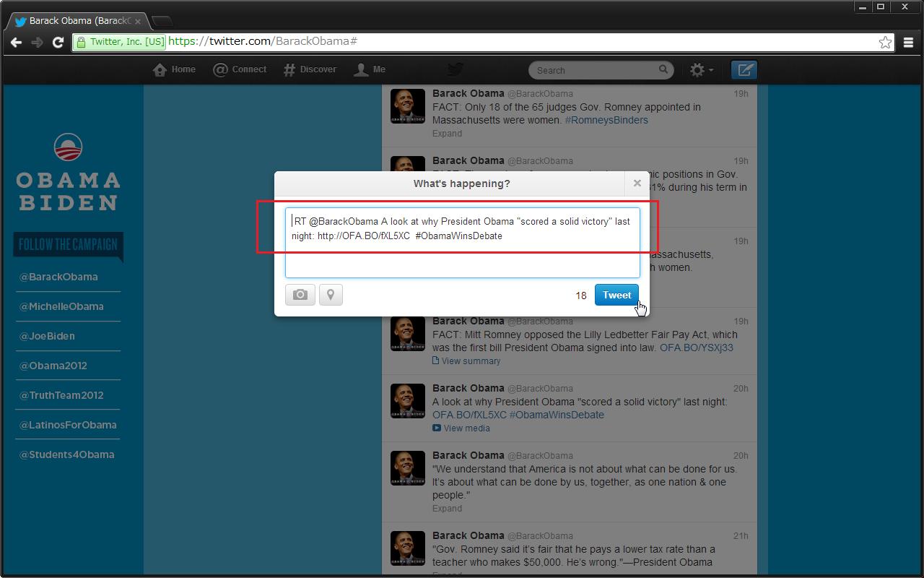Open the Chrome menu icon
Screen dimensions: 924x578
tap(909, 42)
